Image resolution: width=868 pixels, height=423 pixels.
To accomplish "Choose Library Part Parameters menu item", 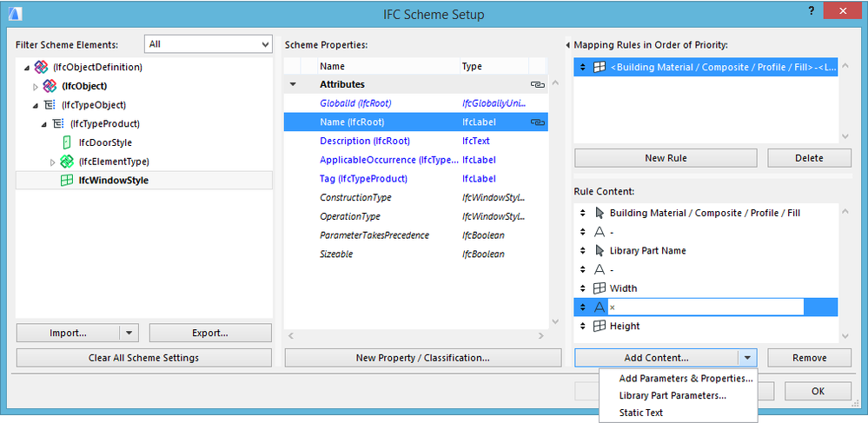I will click(673, 395).
